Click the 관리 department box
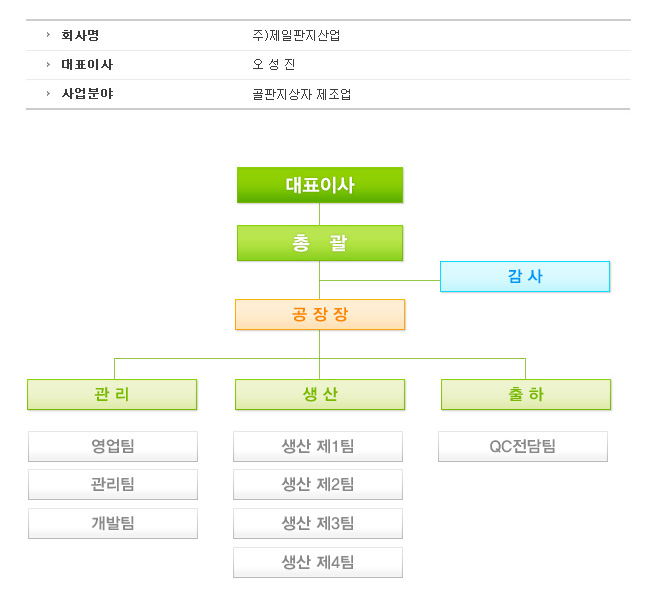This screenshot has width=650, height=616. 112,394
